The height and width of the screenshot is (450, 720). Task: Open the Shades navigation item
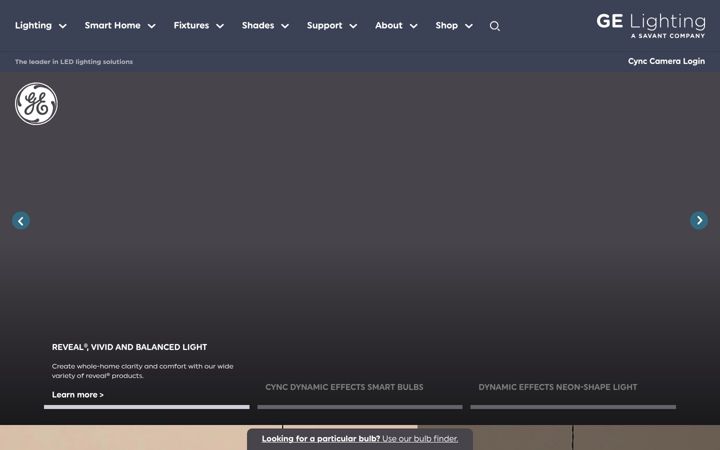click(x=258, y=26)
